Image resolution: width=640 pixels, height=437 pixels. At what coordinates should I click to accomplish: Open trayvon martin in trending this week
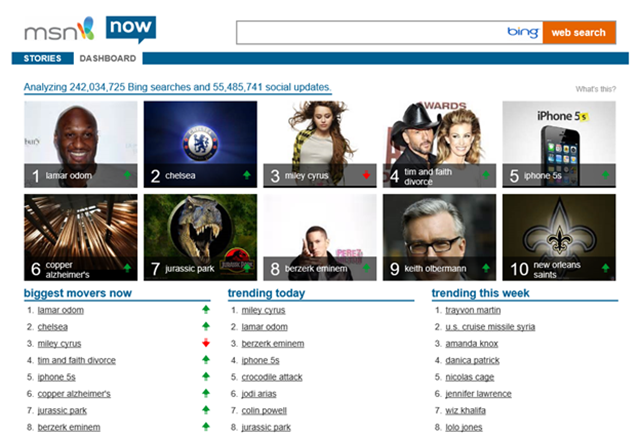point(473,310)
